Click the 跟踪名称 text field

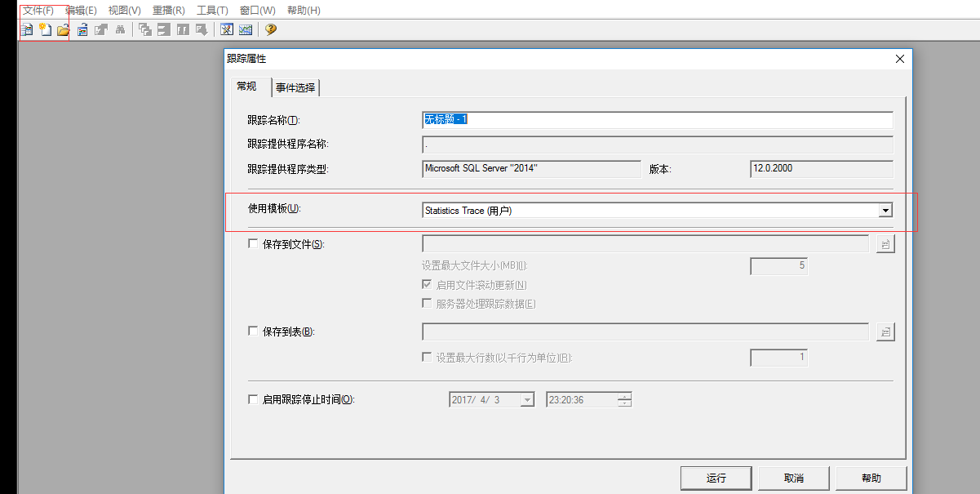coord(657,120)
